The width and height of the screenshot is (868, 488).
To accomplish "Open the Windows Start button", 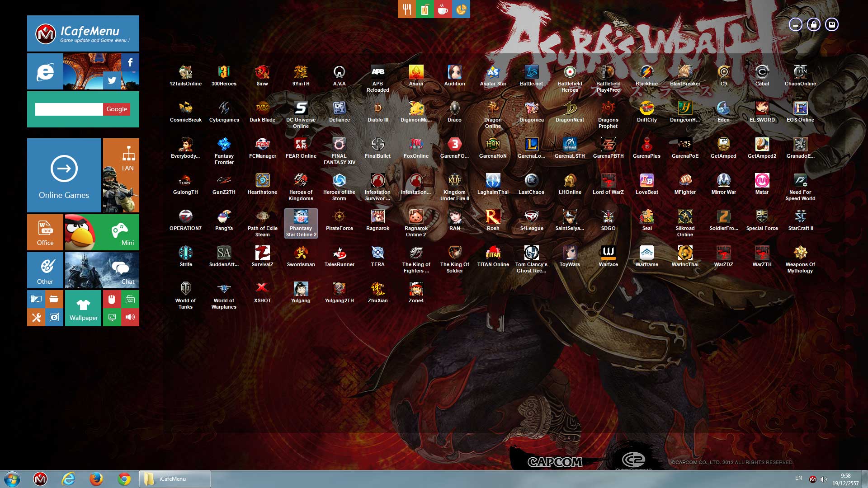I will [x=12, y=479].
